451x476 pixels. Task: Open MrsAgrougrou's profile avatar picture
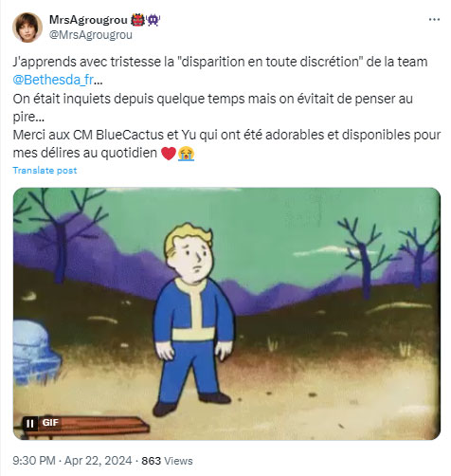[27, 27]
